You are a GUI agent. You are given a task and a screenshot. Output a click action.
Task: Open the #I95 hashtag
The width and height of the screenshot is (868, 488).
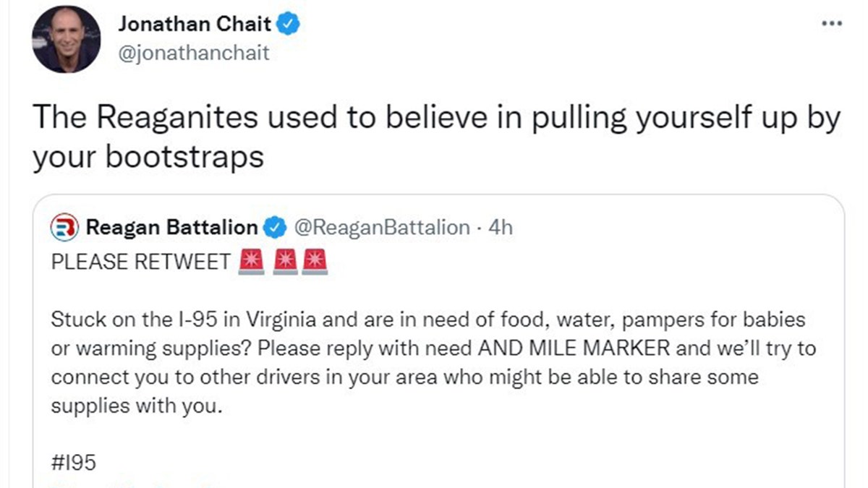[73, 462]
